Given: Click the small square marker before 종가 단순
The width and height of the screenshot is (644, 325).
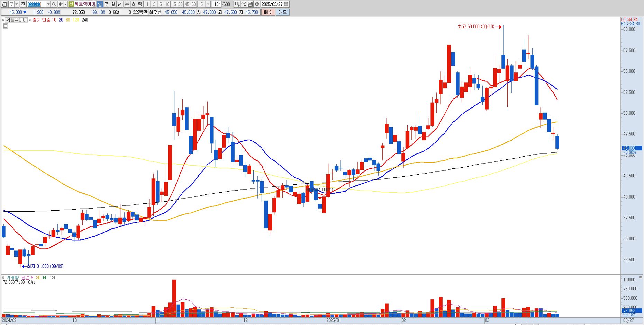Looking at the screenshot, I should point(30,20).
